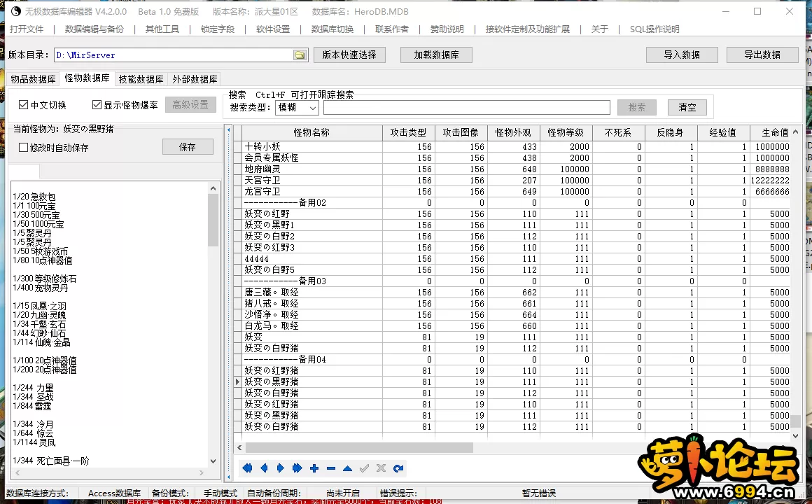Viewport: 812px width, 504px height.
Task: Click the table horizontal scrollbar thumb
Action: [359, 447]
